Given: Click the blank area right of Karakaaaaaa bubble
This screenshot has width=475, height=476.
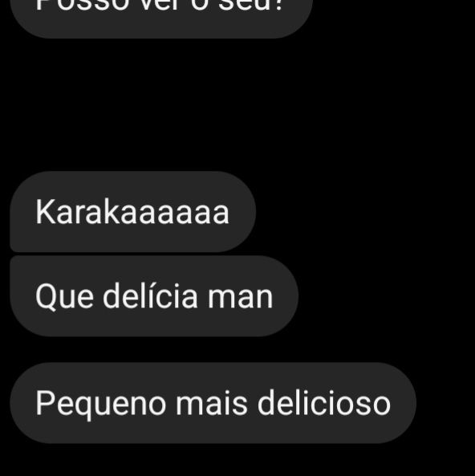Looking at the screenshot, I should [x=365, y=212].
